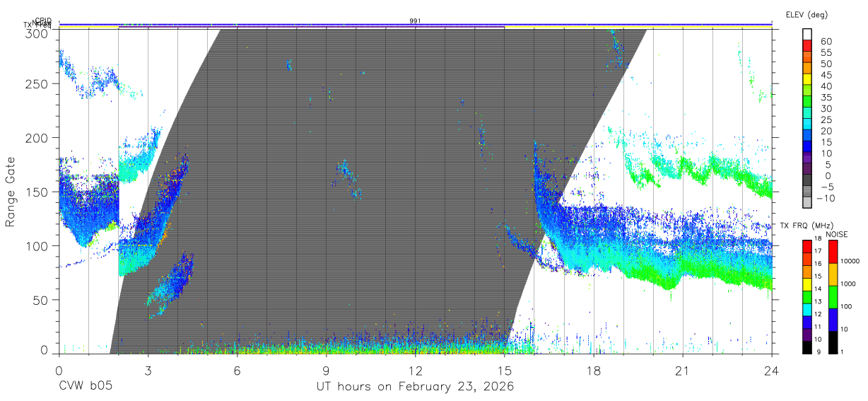The width and height of the screenshot is (868, 401).
Task: Click the 'UT hours on February 23, 2026' label
Action: click(415, 387)
